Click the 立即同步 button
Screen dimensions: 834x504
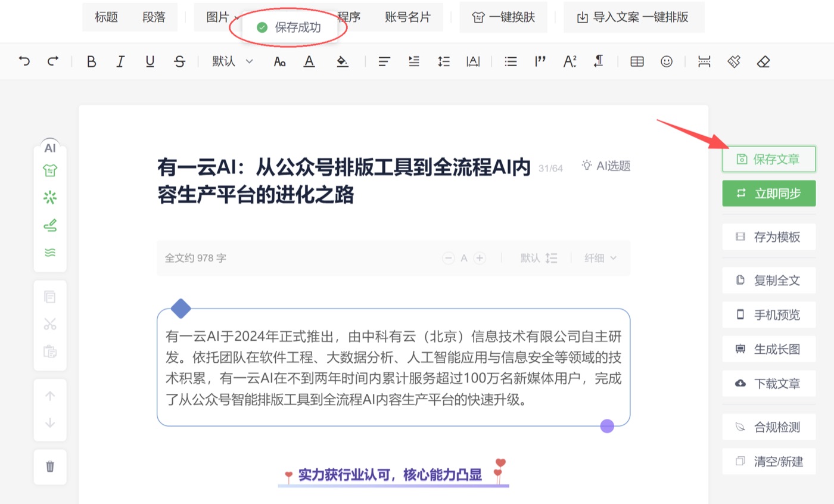769,194
